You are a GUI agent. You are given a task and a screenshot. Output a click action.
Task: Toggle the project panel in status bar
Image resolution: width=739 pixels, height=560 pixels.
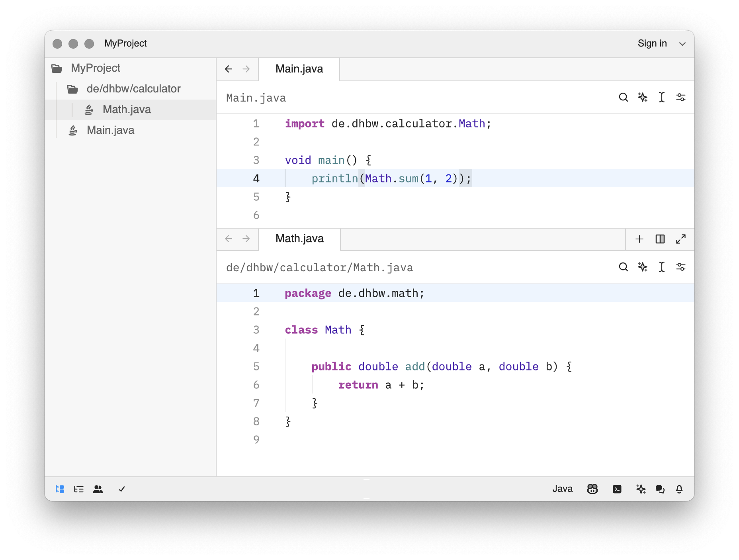[60, 489]
